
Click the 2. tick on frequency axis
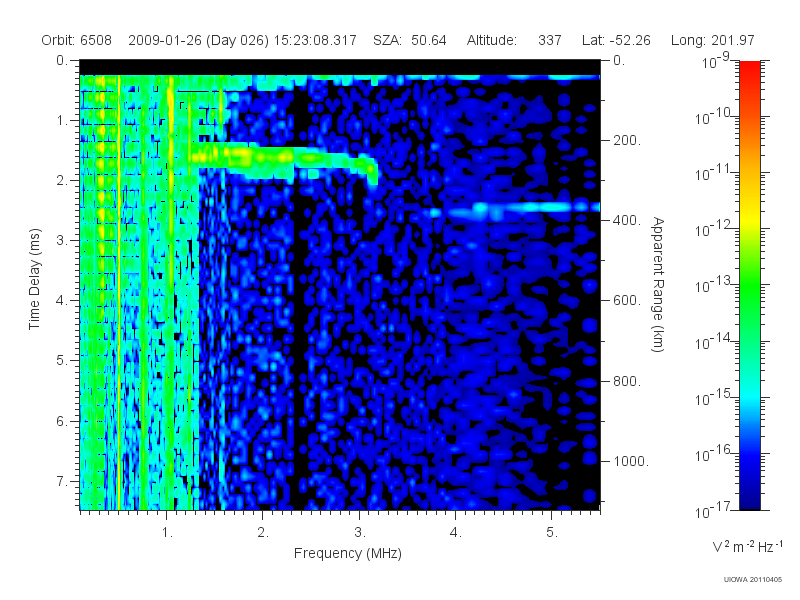(x=263, y=533)
